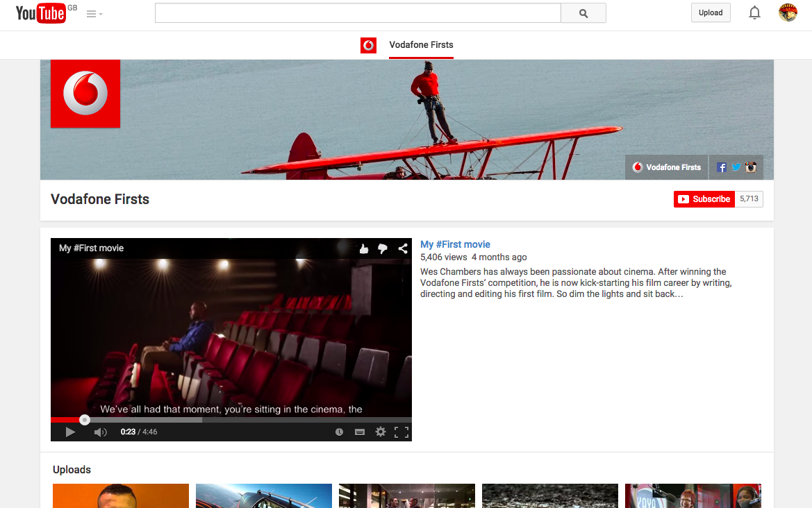Open the channel's Instagram icon
Viewport: 812px width, 508px height.
click(751, 167)
